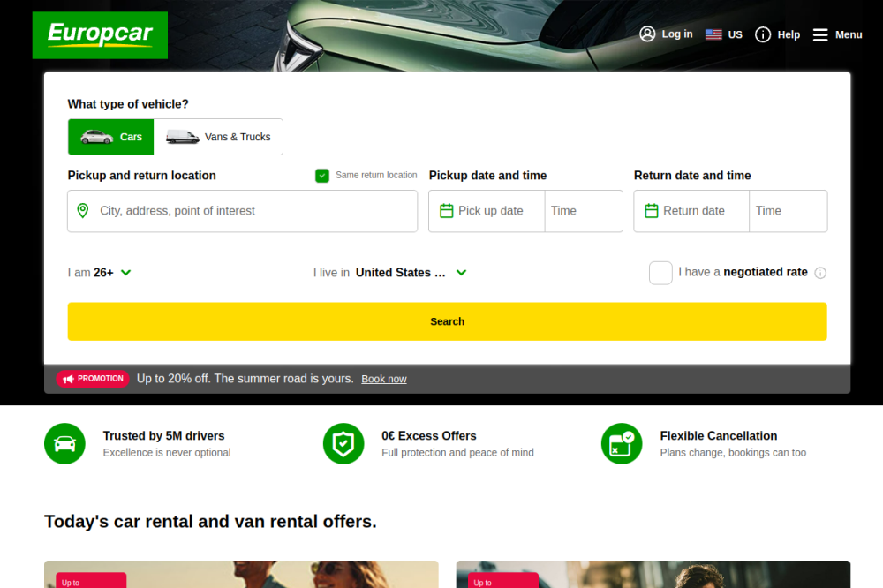Click the US flag icon

[x=713, y=34]
